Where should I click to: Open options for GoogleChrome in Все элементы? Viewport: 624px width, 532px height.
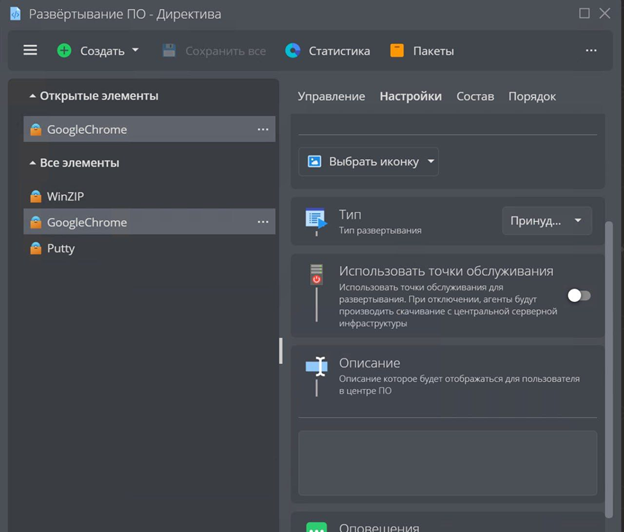tap(263, 222)
